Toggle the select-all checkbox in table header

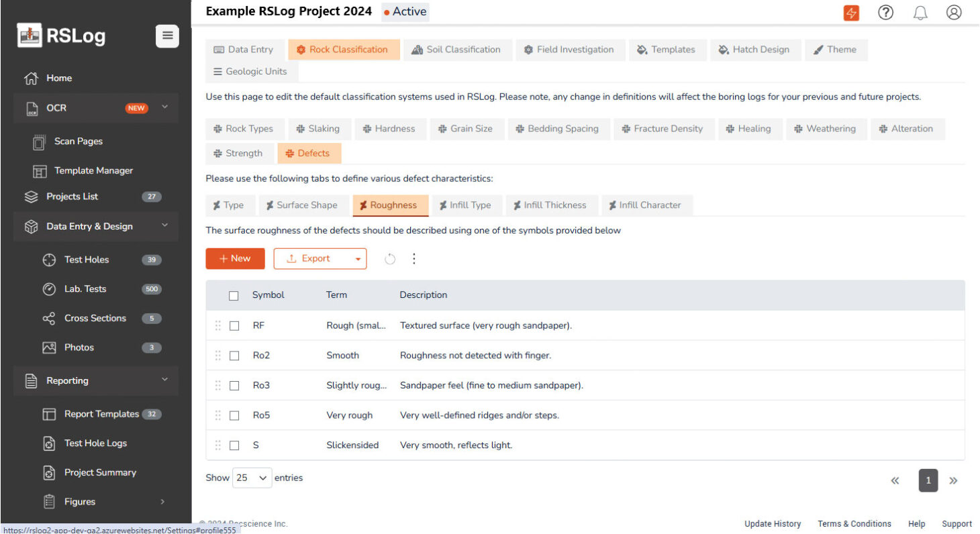tap(234, 296)
